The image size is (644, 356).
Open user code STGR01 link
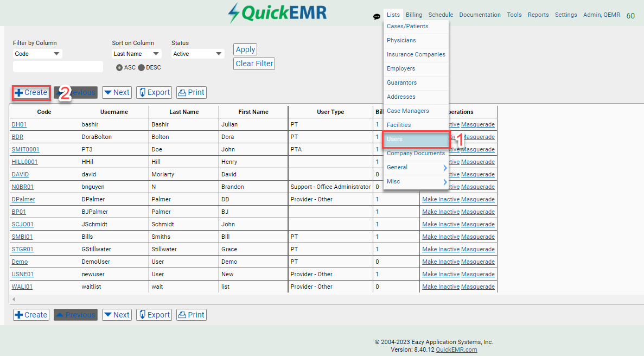click(x=23, y=249)
